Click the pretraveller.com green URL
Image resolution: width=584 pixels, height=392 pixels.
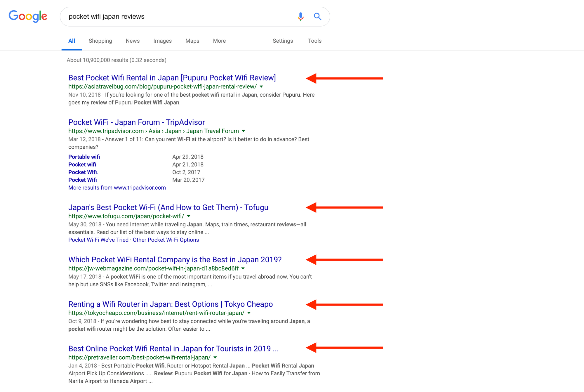click(139, 357)
